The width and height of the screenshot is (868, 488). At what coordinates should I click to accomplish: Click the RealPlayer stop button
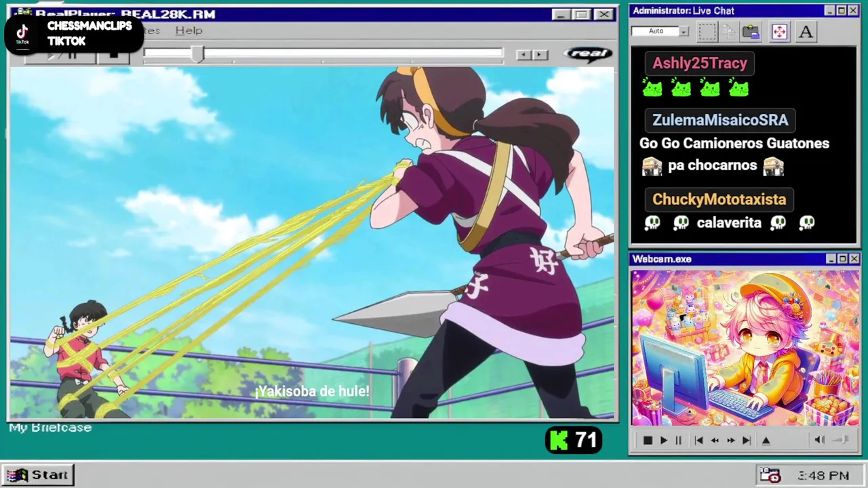(113, 56)
